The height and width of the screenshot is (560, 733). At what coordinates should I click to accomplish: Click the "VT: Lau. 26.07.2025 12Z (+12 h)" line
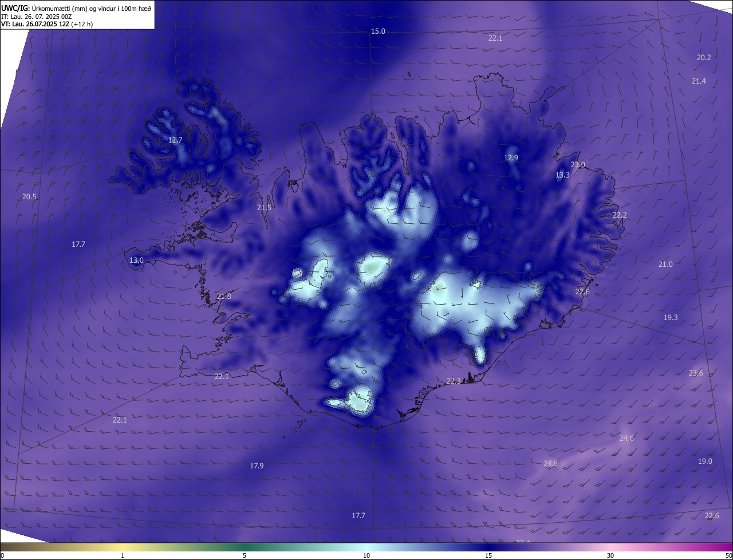click(47, 24)
